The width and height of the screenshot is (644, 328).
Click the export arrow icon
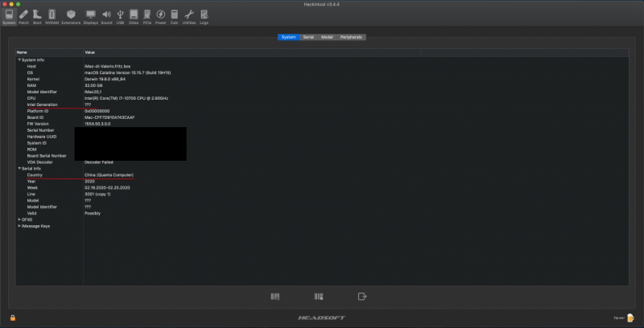(361, 296)
